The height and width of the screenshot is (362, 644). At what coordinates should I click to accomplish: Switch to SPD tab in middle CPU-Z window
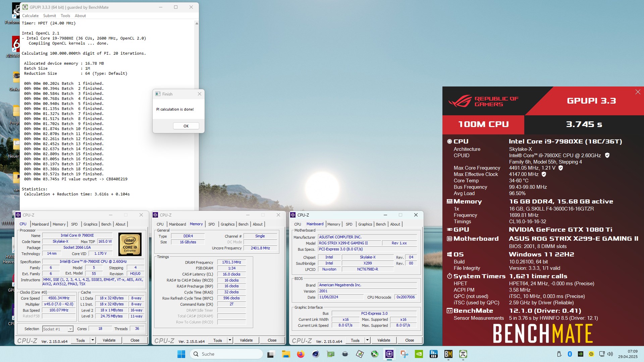coord(212,224)
